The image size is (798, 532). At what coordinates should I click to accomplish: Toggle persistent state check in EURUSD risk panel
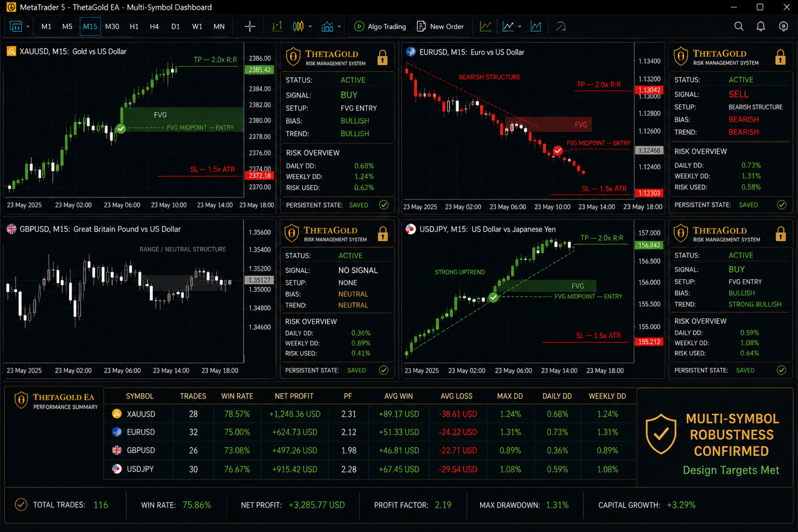coord(781,205)
